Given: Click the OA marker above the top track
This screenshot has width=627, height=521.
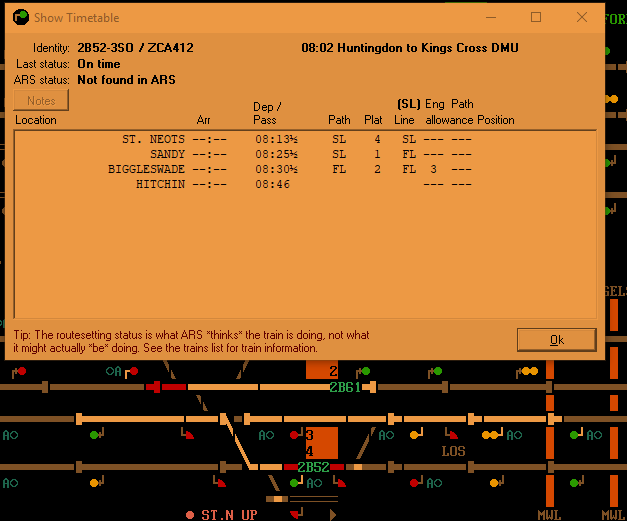Looking at the screenshot, I should coord(113,371).
